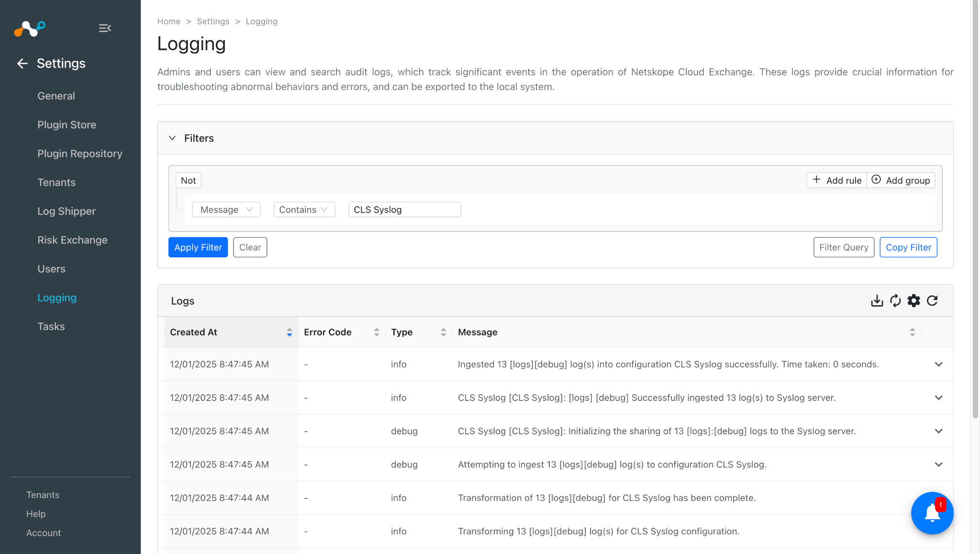The image size is (980, 554).
Task: Click Logging breadcrumb text
Action: 261,22
